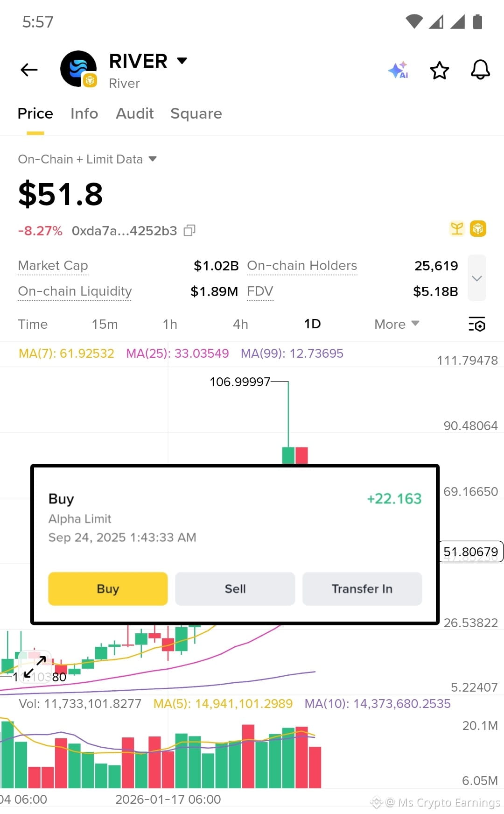Viewport: 504px width, 814px height.
Task: Expand market stats with chevron down
Action: click(477, 278)
